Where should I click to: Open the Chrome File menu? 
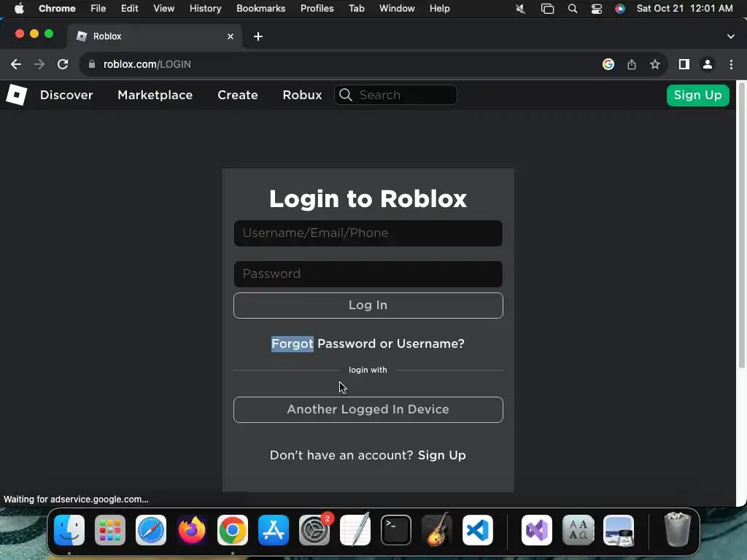pos(98,9)
